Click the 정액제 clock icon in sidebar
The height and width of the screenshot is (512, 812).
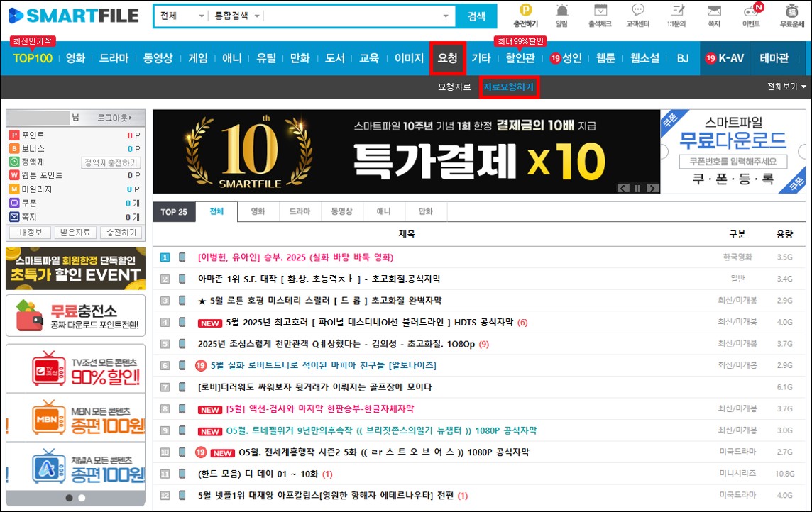[14, 162]
